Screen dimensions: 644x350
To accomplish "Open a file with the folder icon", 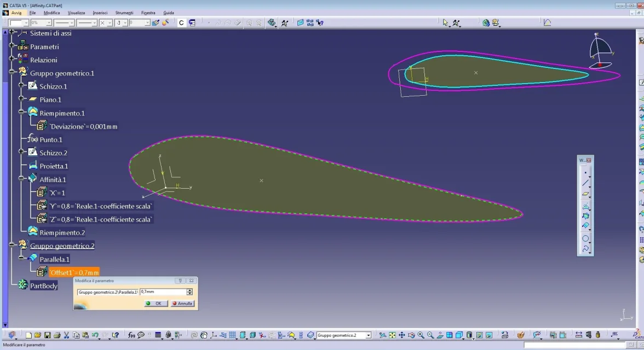I will click(x=38, y=335).
